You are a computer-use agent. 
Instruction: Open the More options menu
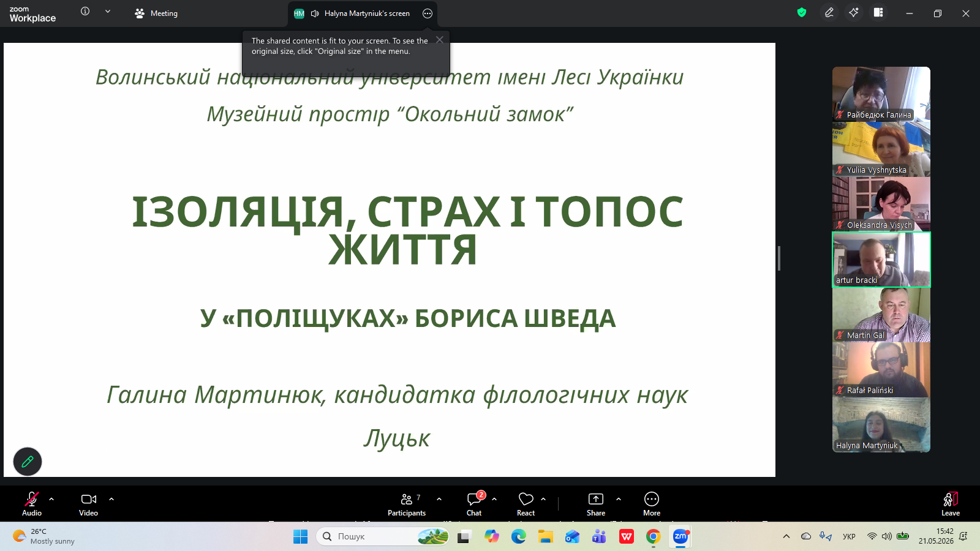[x=652, y=504]
